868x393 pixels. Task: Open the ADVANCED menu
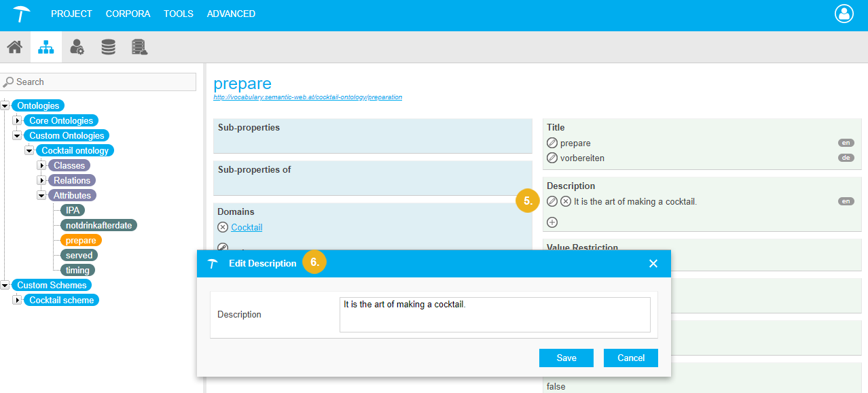pos(231,14)
